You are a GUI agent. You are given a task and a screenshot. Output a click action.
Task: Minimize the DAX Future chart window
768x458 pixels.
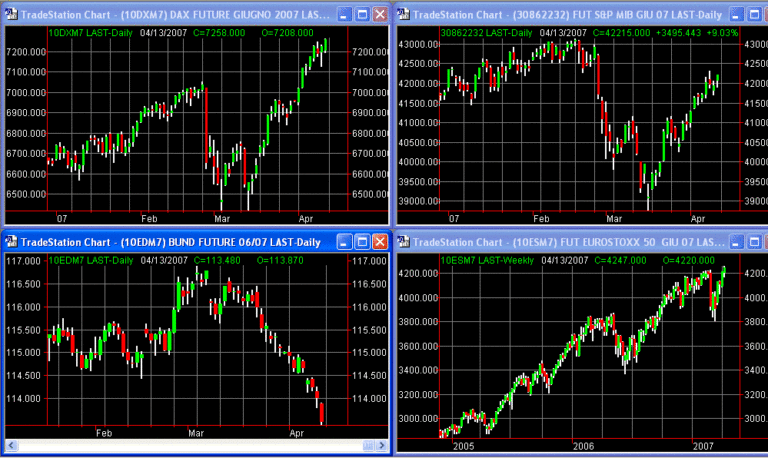point(344,14)
